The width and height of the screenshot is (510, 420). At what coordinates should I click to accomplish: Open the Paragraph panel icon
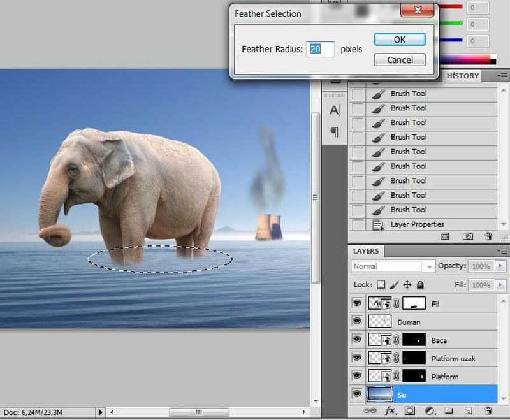click(335, 132)
